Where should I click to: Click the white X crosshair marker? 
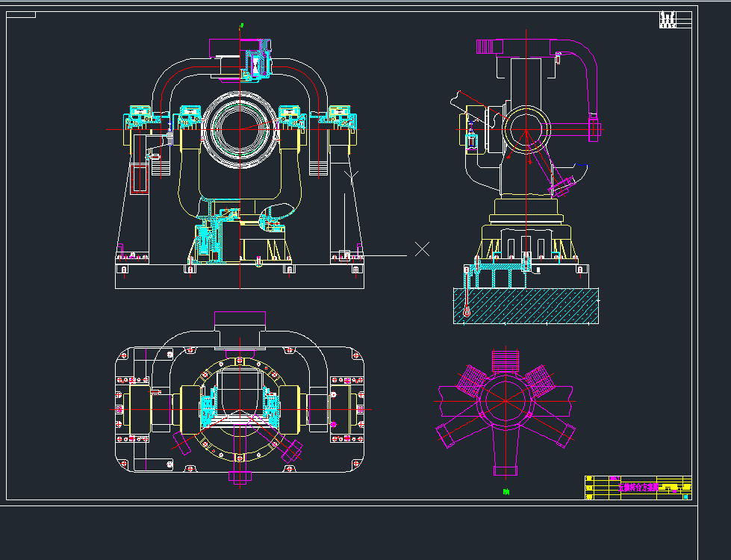tap(422, 249)
